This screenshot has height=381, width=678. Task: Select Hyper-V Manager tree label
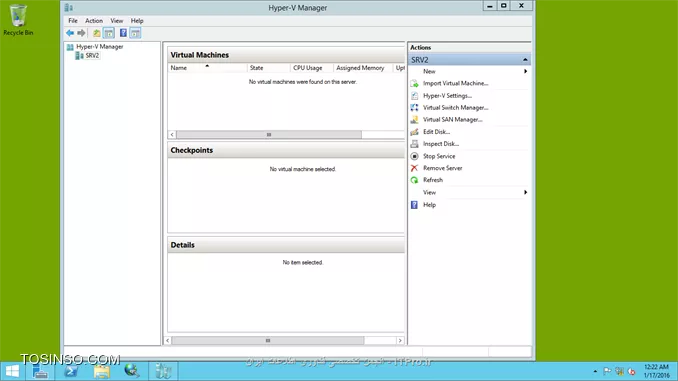coord(99,47)
